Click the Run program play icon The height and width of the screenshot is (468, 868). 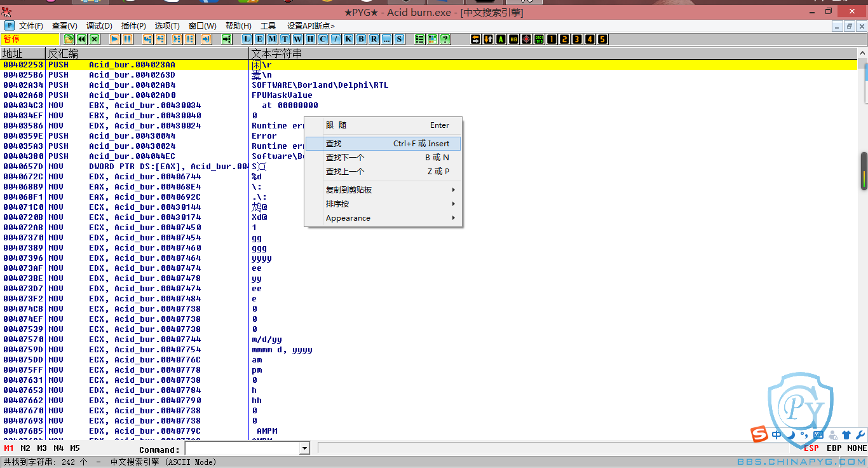coord(114,39)
